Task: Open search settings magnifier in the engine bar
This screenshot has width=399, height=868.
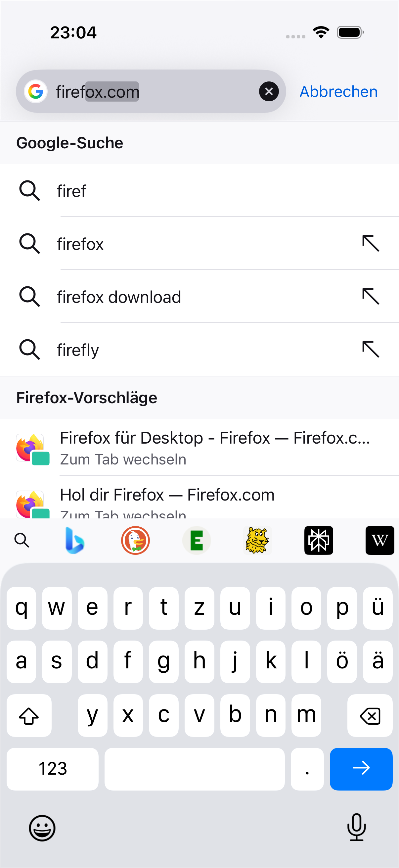Action: pos(22,541)
